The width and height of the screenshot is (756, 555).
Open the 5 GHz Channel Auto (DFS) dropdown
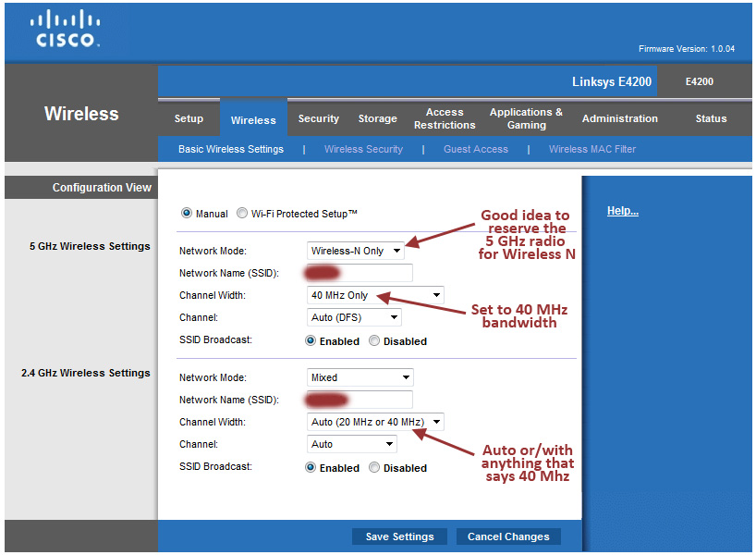(353, 318)
